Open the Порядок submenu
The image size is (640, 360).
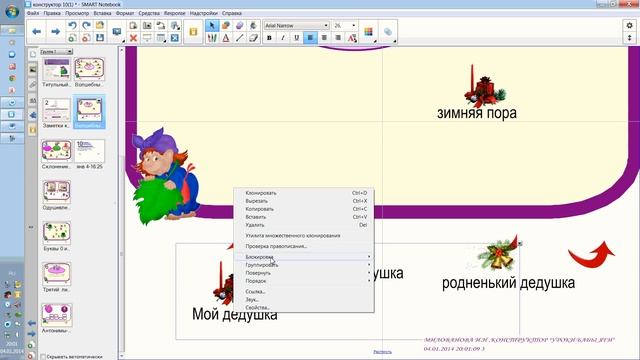point(304,281)
